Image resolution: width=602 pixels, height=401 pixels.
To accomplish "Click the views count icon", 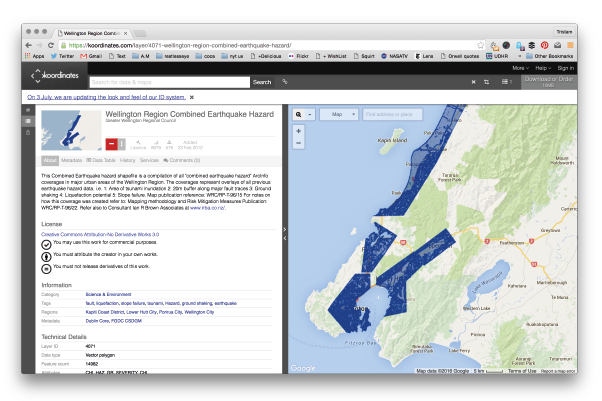I will tap(156, 143).
